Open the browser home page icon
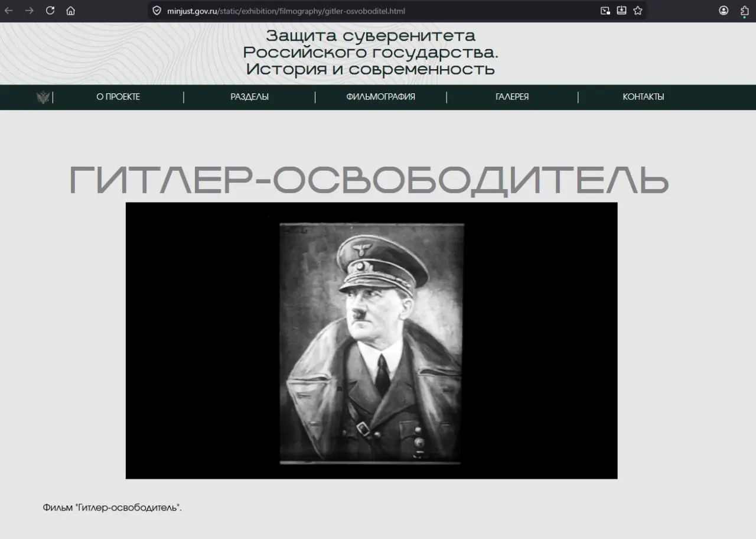This screenshot has height=539, width=756. (x=71, y=11)
